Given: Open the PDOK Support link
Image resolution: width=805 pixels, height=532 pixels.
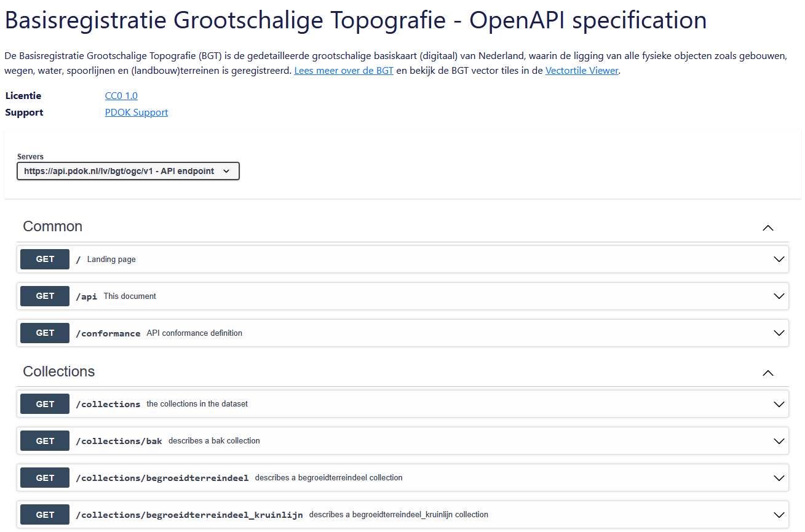Looking at the screenshot, I should [x=136, y=112].
